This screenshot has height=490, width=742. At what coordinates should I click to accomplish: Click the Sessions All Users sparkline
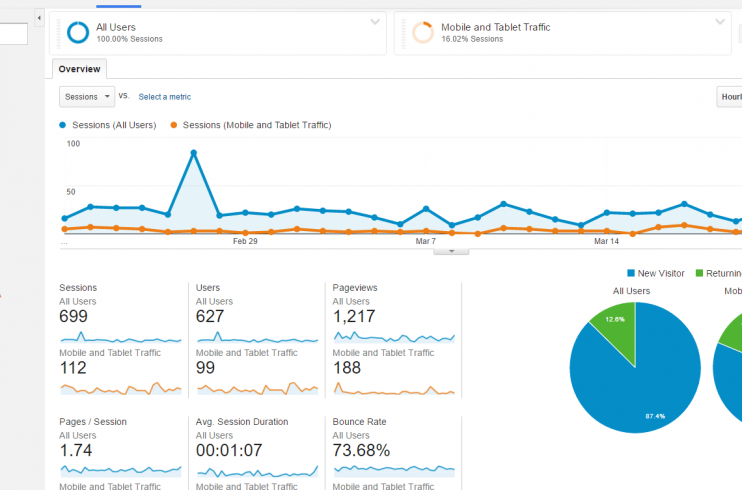(x=121, y=337)
